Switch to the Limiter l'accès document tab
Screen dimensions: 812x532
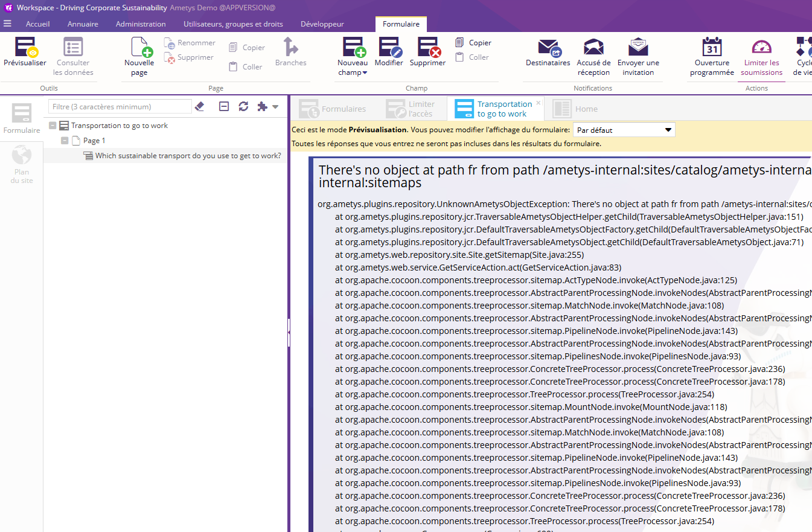pyautogui.click(x=411, y=109)
